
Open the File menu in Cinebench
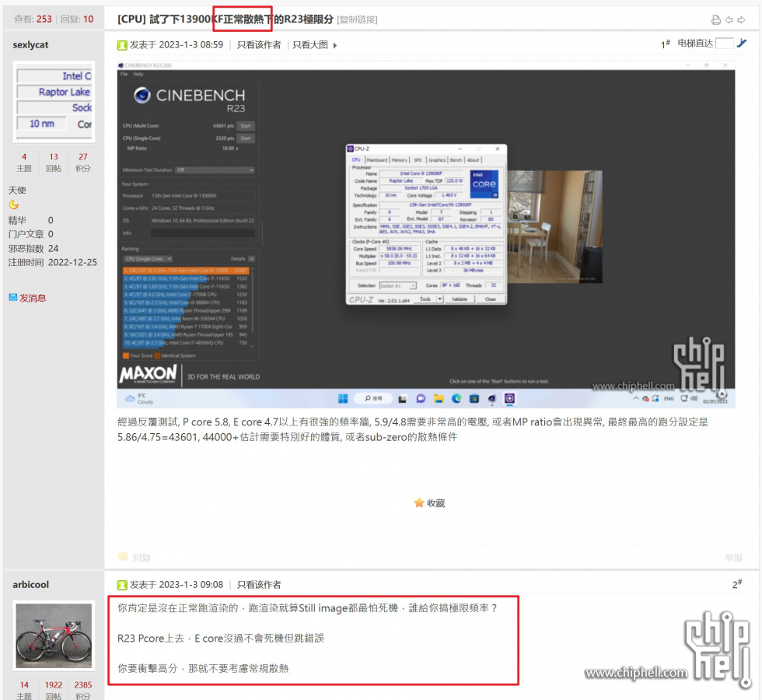[x=124, y=75]
